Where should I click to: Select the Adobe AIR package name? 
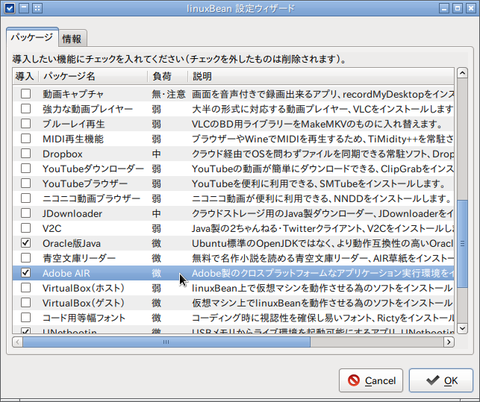point(66,273)
